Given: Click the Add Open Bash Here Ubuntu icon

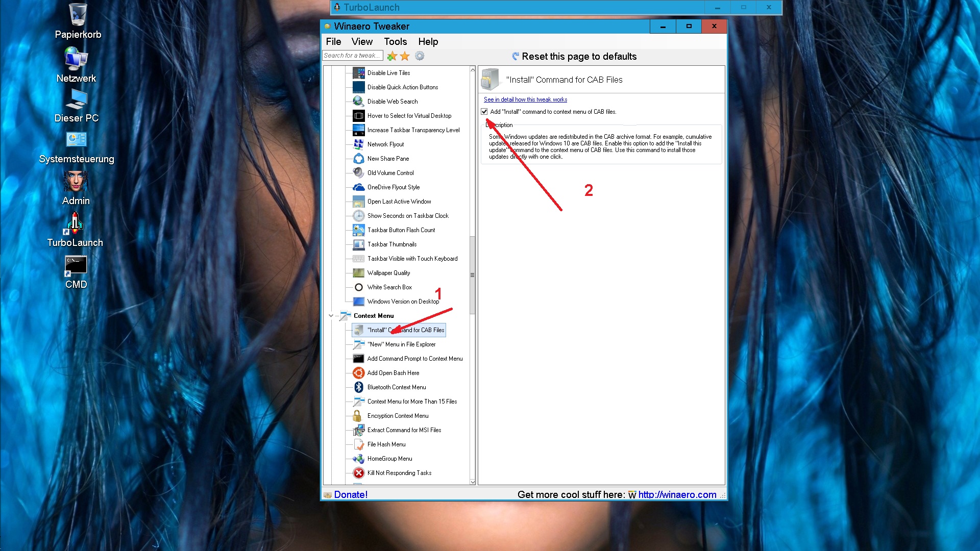Looking at the screenshot, I should point(359,373).
